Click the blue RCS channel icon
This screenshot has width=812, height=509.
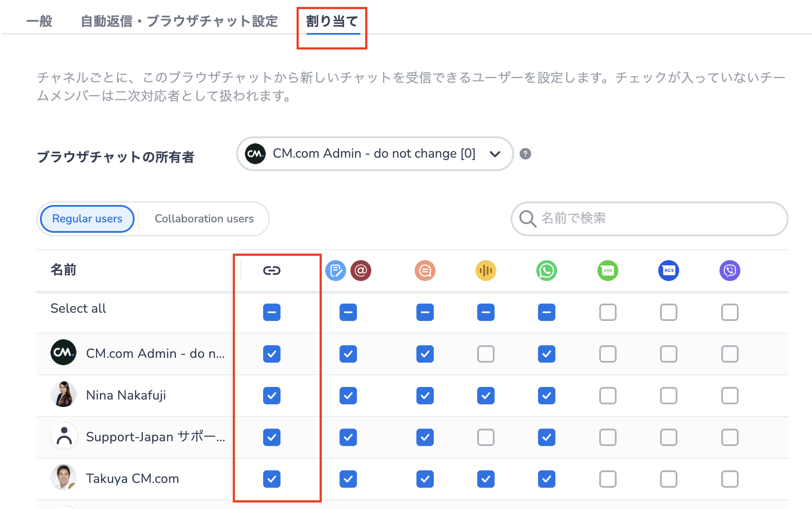click(x=669, y=271)
